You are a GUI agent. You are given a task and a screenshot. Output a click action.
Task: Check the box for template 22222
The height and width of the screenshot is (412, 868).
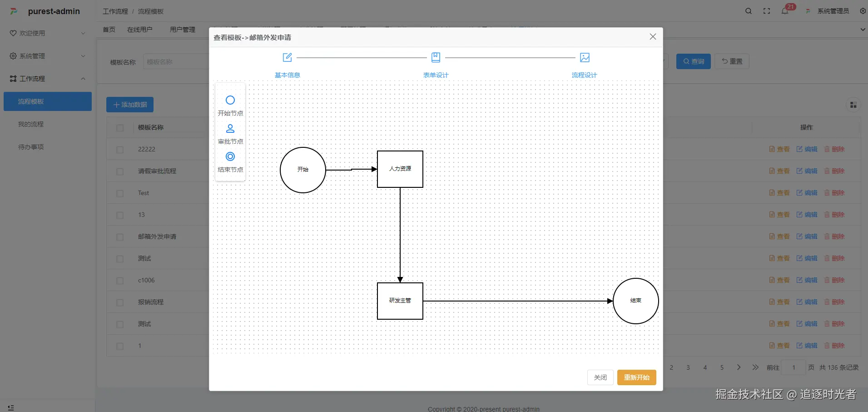tap(120, 150)
